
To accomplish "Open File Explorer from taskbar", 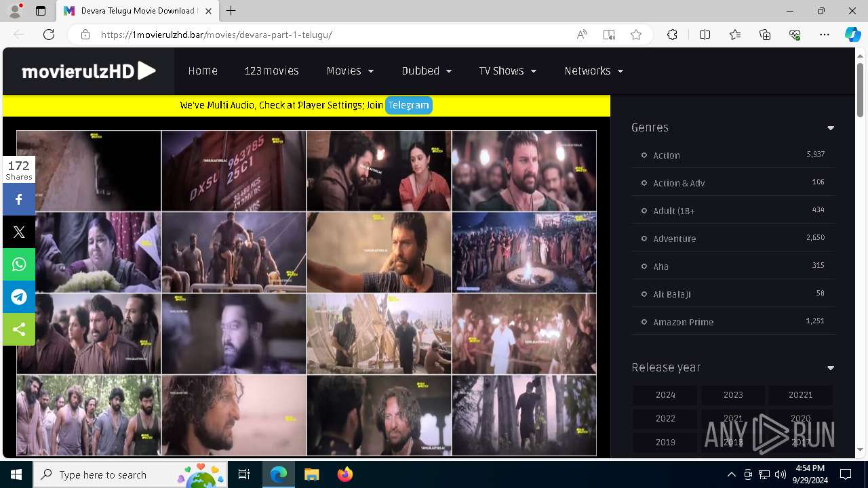I will (311, 474).
